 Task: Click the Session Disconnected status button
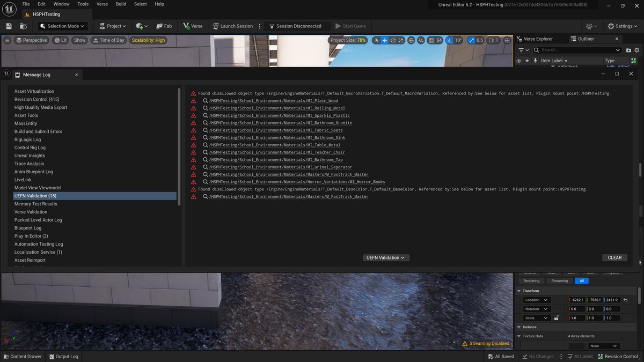(x=295, y=26)
